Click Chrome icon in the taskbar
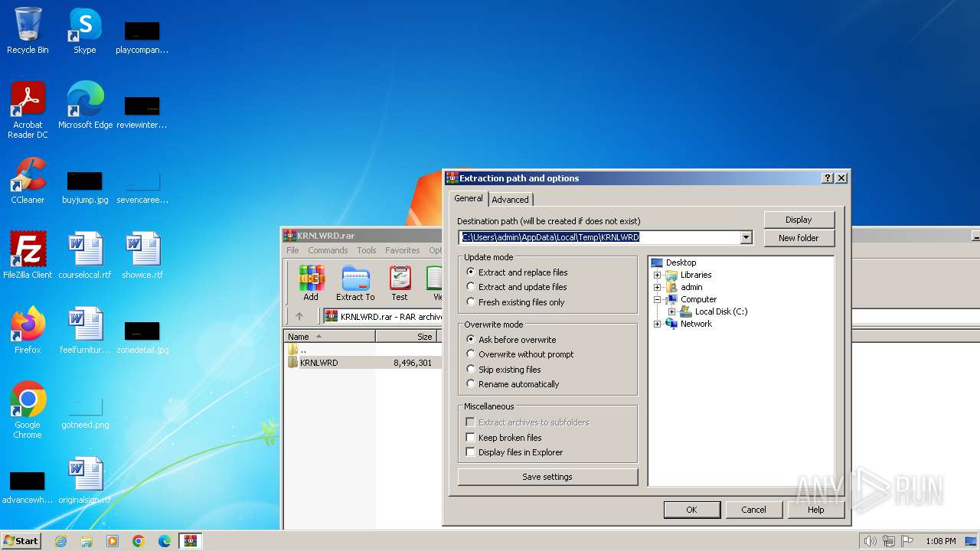The image size is (980, 551). coord(139,541)
